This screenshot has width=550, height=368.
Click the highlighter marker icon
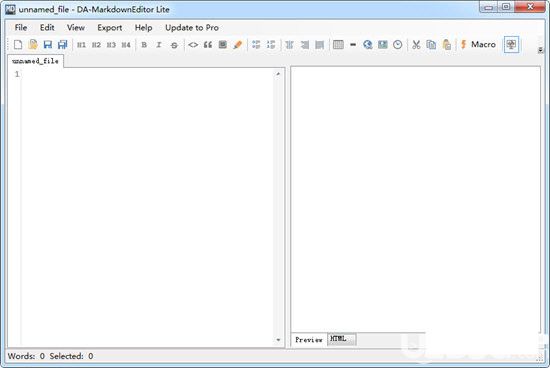coord(238,45)
